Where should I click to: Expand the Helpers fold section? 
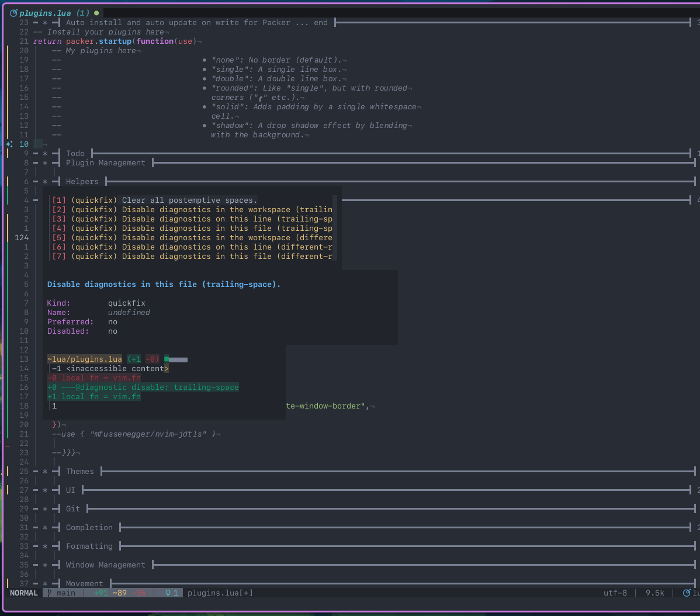pyautogui.click(x=44, y=181)
